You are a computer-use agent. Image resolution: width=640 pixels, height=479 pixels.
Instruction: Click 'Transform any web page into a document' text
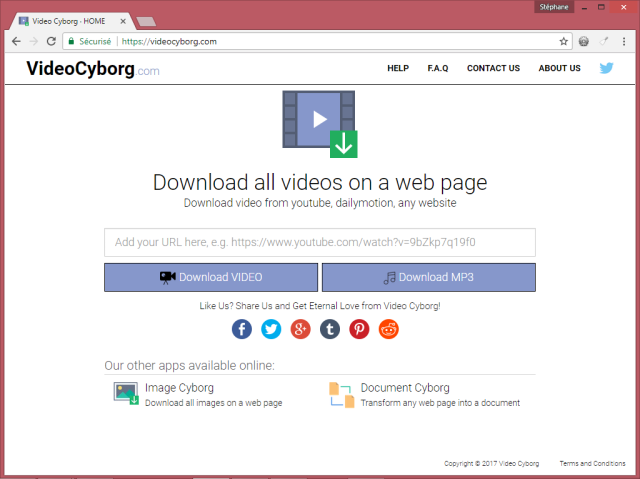tap(440, 403)
